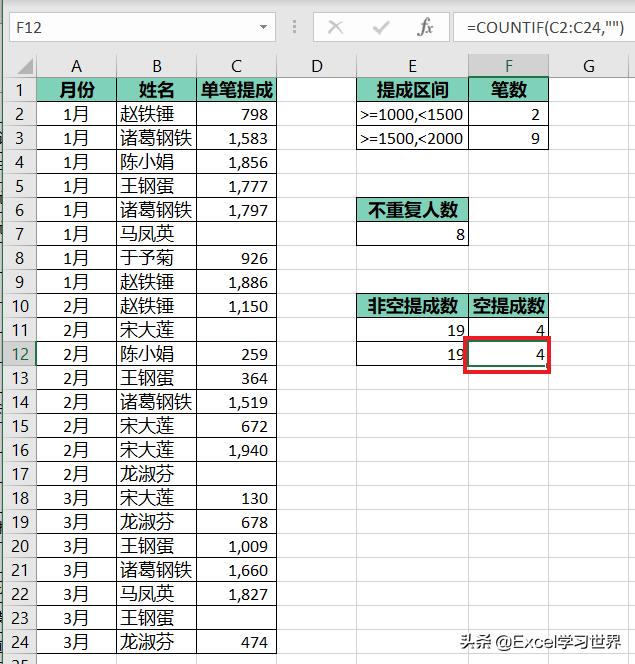The height and width of the screenshot is (664, 635).
Task: Click the 非空提成数 header cell
Action: point(412,306)
